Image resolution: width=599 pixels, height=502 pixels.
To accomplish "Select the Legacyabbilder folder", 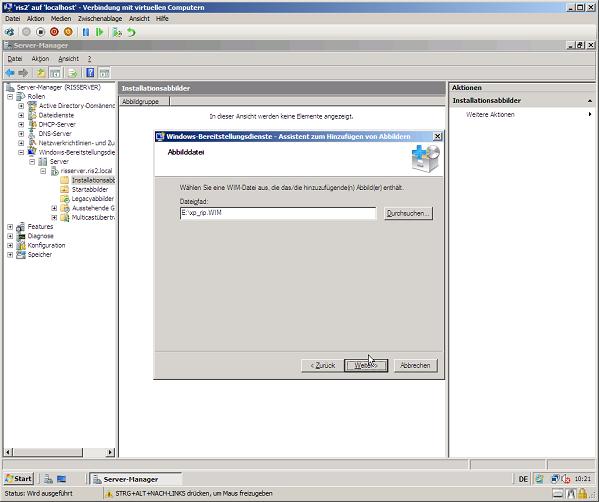I will coord(93,199).
